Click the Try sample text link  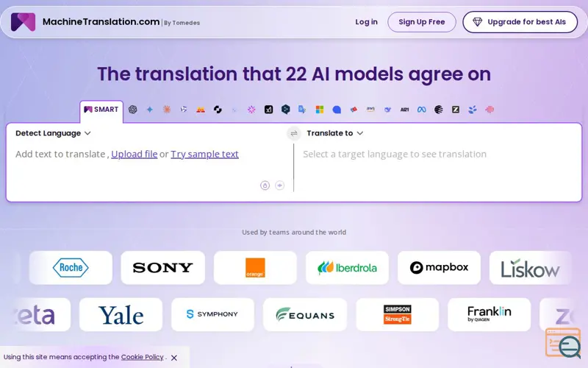pos(205,154)
